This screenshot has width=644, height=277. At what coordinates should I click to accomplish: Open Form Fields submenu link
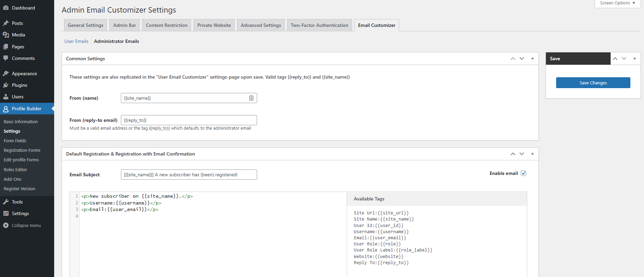point(15,141)
